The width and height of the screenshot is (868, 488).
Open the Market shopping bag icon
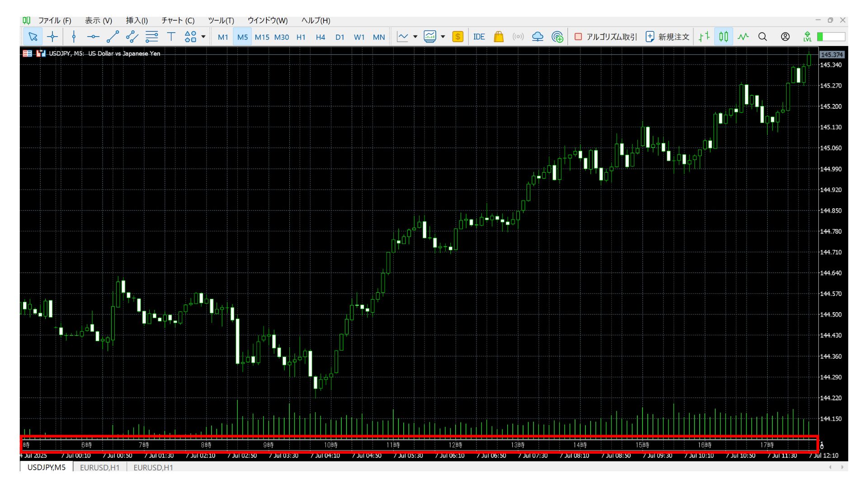(x=499, y=37)
